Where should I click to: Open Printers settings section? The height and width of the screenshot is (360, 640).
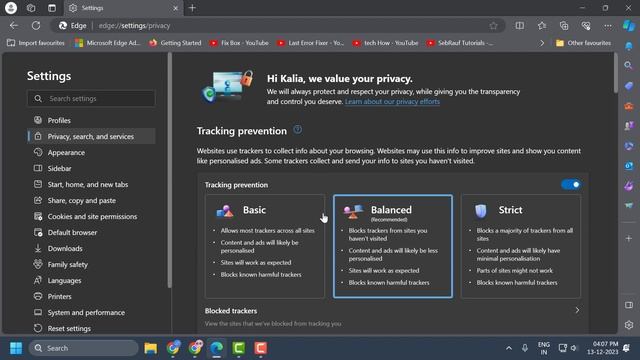tap(91, 296)
